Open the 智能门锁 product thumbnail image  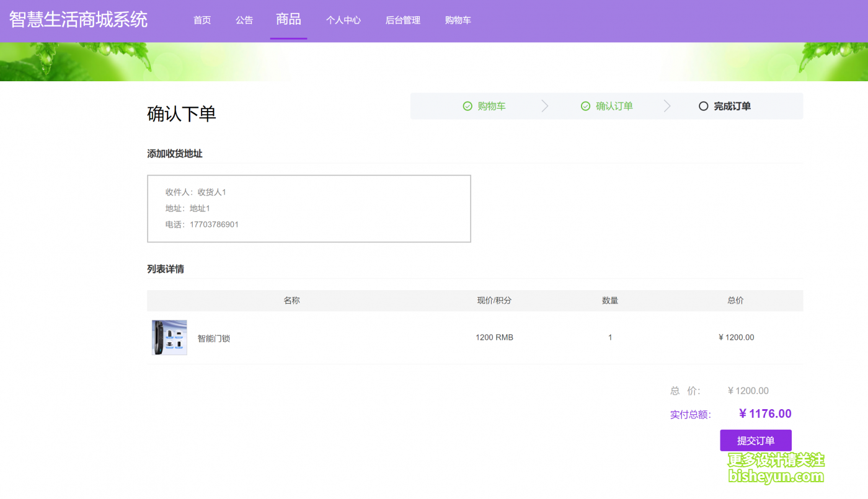[169, 337]
